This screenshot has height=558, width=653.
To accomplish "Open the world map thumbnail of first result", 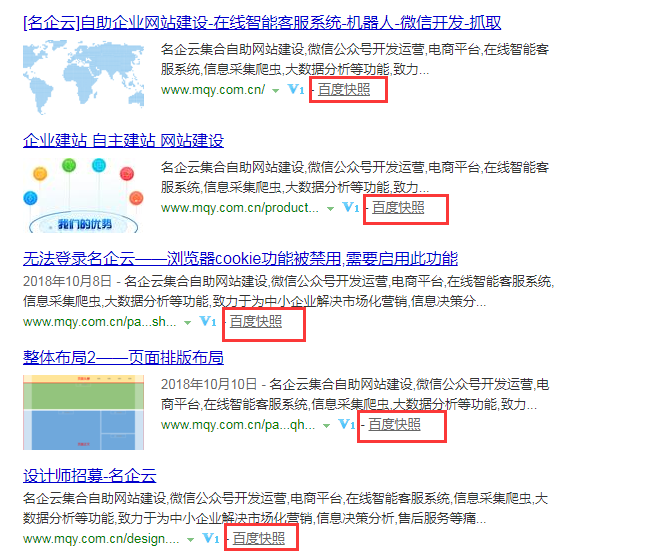I will [x=83, y=77].
